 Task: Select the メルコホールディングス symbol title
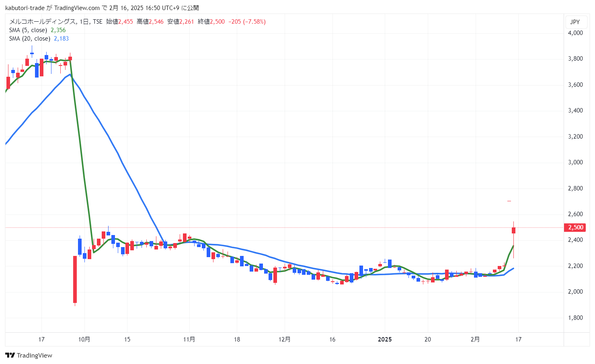pos(42,22)
